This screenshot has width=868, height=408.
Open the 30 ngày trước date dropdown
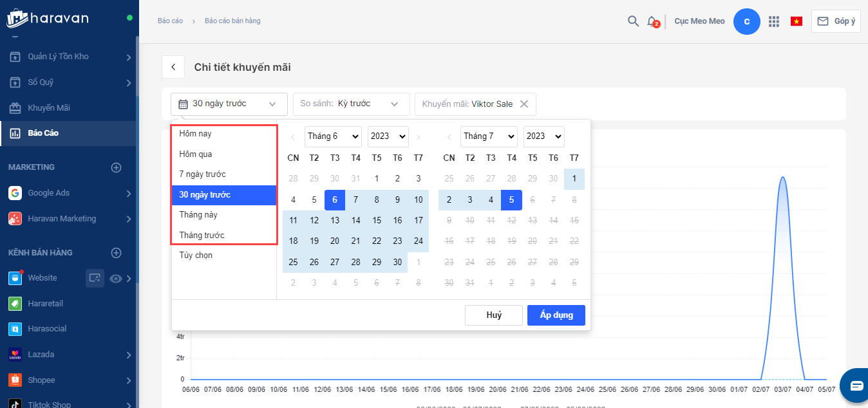pos(229,104)
